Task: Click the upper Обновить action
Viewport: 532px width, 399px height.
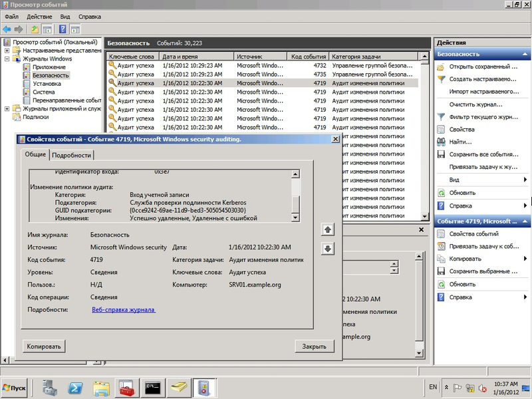Action: coord(462,193)
